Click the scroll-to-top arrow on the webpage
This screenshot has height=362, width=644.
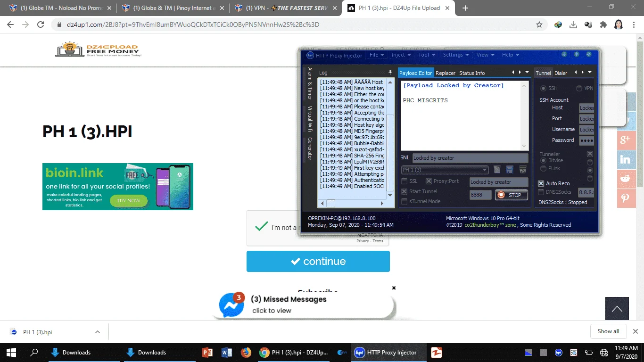click(x=617, y=309)
